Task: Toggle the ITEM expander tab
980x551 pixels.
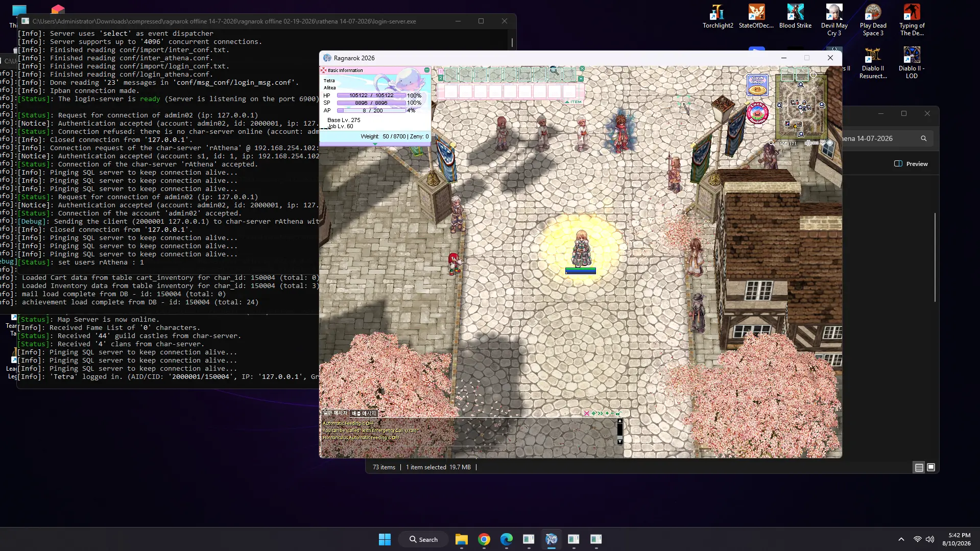Action: pyautogui.click(x=573, y=102)
